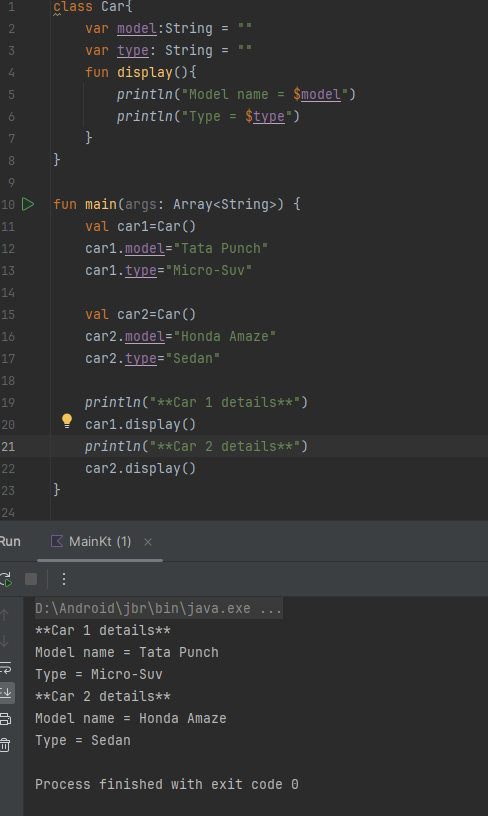
Task: Click the yellow lightbulb intention icon
Action: (67, 420)
